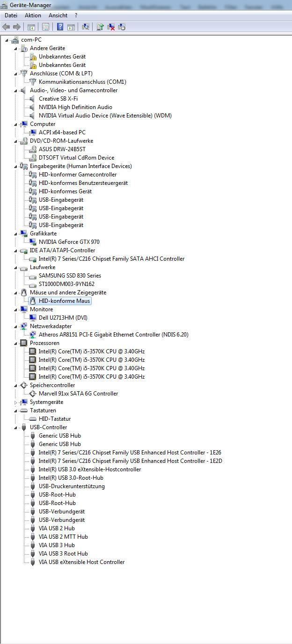The height and width of the screenshot is (644, 292).
Task: Select SAMSUNG SSD 830 Series
Action: click(x=70, y=276)
